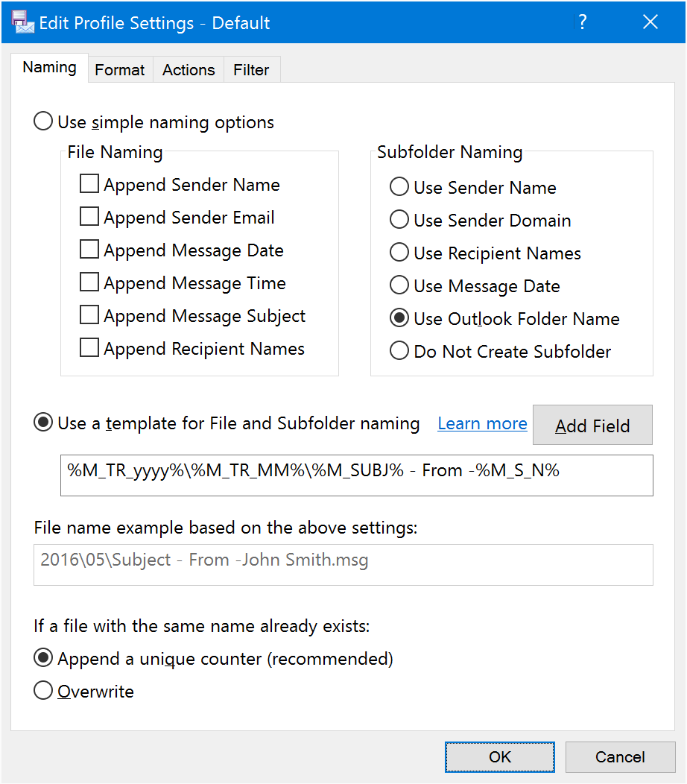Enable Append Message Date

point(182,250)
